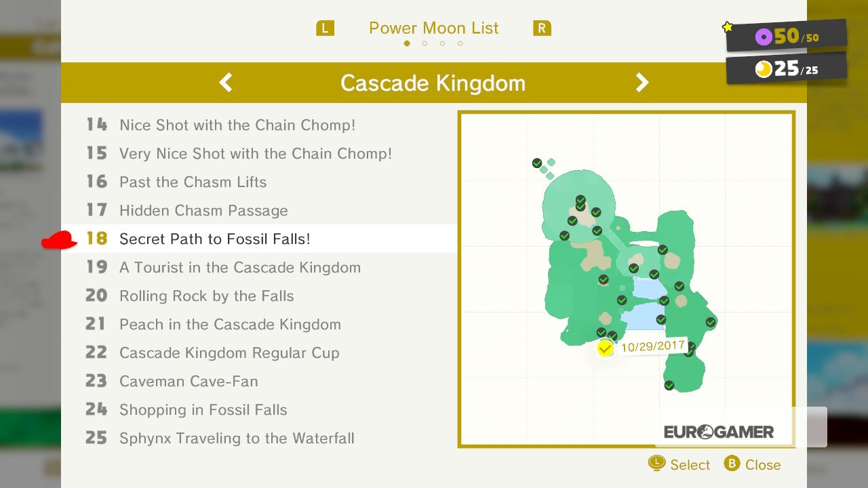This screenshot has height=488, width=868.
Task: Click the bottommost checkmark marker on the map
Action: (669, 385)
